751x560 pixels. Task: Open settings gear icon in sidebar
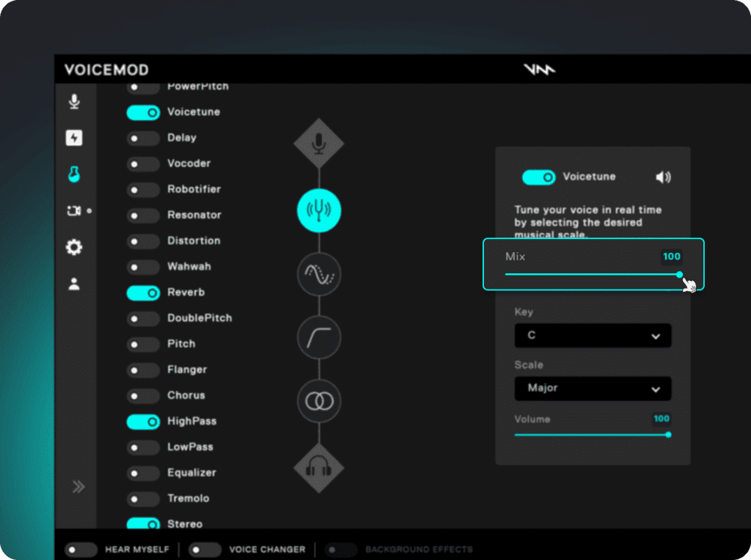(74, 248)
